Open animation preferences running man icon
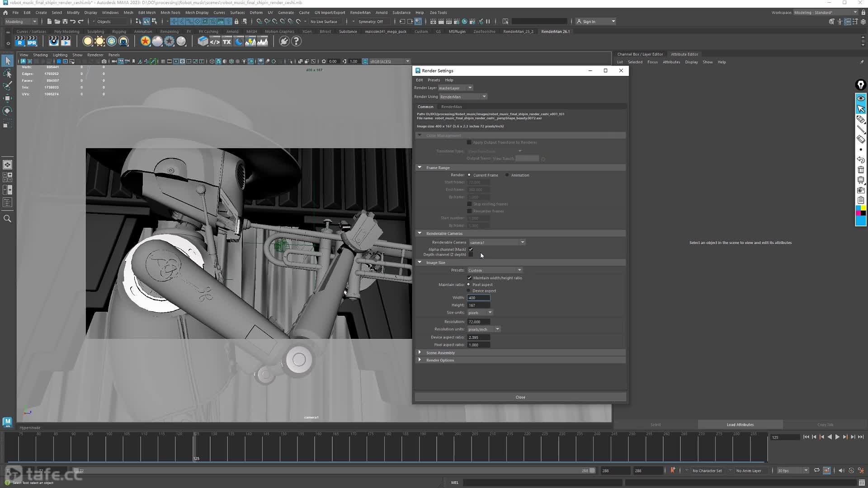 coord(861,470)
